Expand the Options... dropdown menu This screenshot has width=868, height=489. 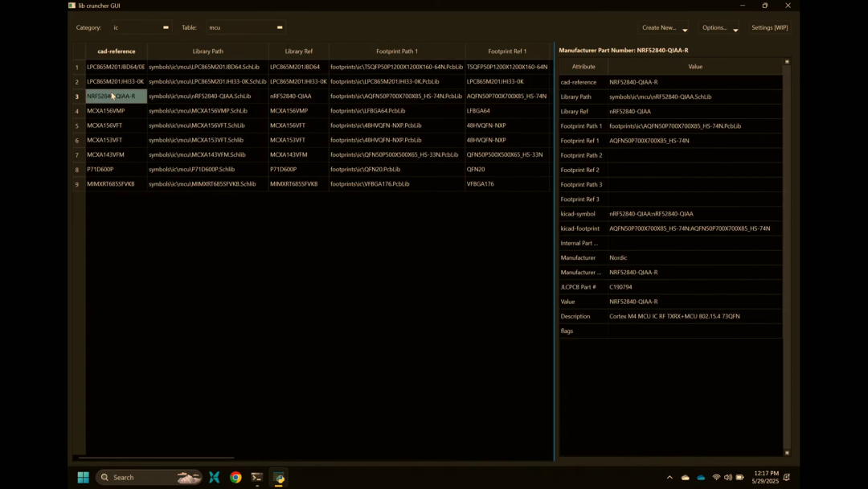pyautogui.click(x=719, y=27)
